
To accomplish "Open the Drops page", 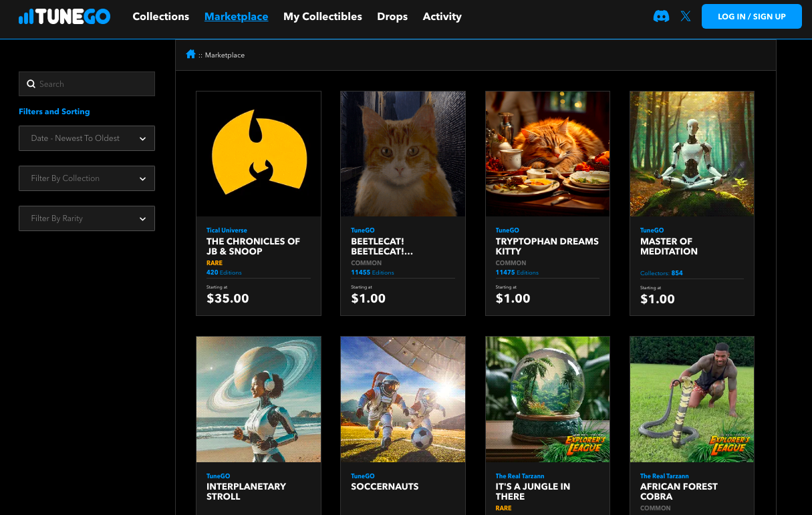I will (392, 16).
